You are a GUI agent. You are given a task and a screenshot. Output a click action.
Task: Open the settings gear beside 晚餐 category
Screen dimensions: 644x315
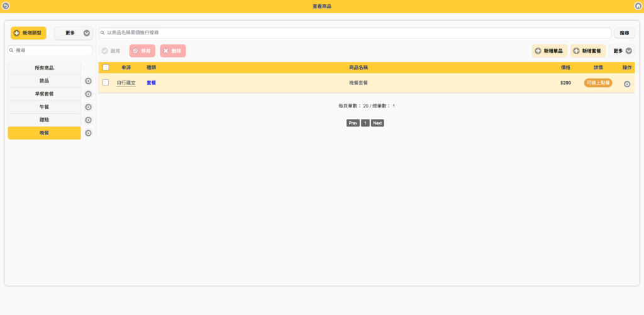(x=88, y=133)
